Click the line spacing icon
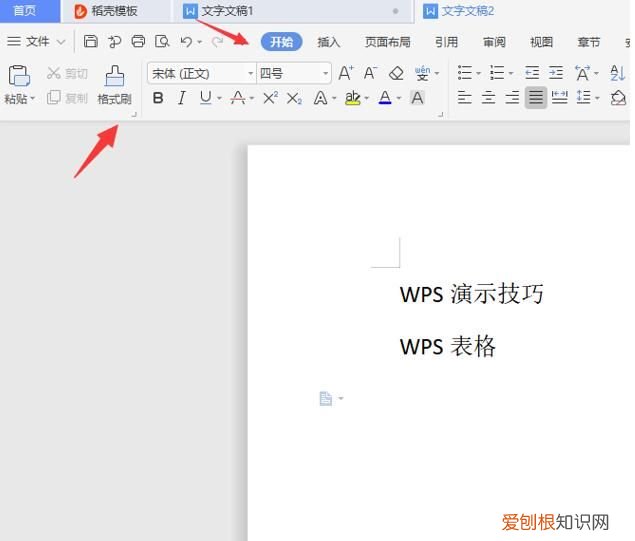 [583, 97]
